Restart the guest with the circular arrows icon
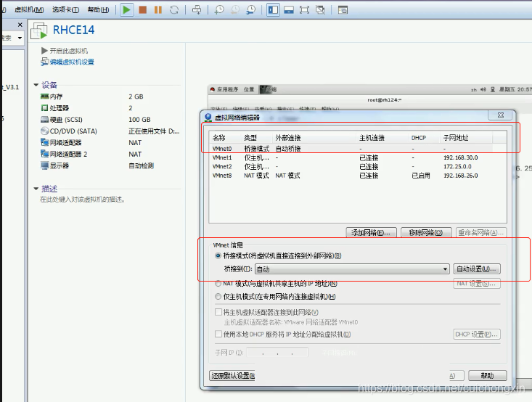 (x=174, y=10)
